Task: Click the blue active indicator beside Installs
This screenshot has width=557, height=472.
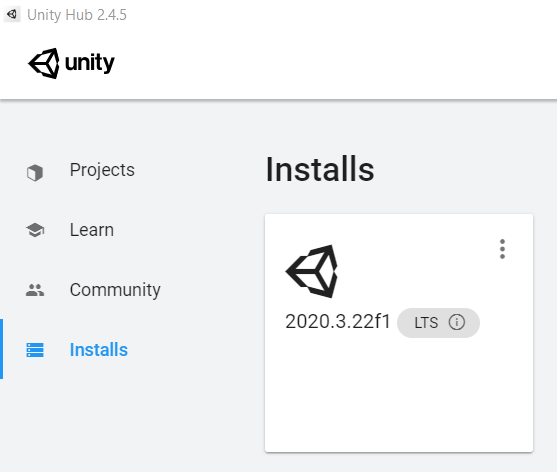Action: tap(1, 349)
